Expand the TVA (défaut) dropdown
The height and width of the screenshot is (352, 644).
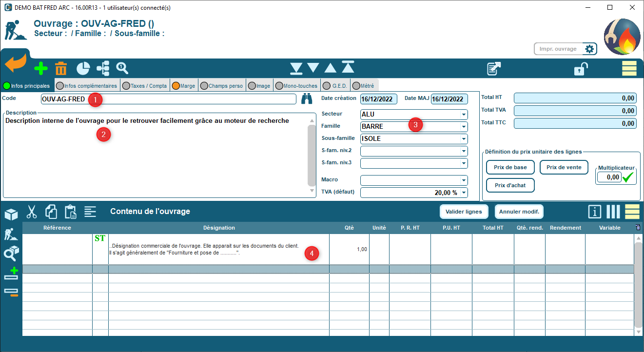pos(463,193)
